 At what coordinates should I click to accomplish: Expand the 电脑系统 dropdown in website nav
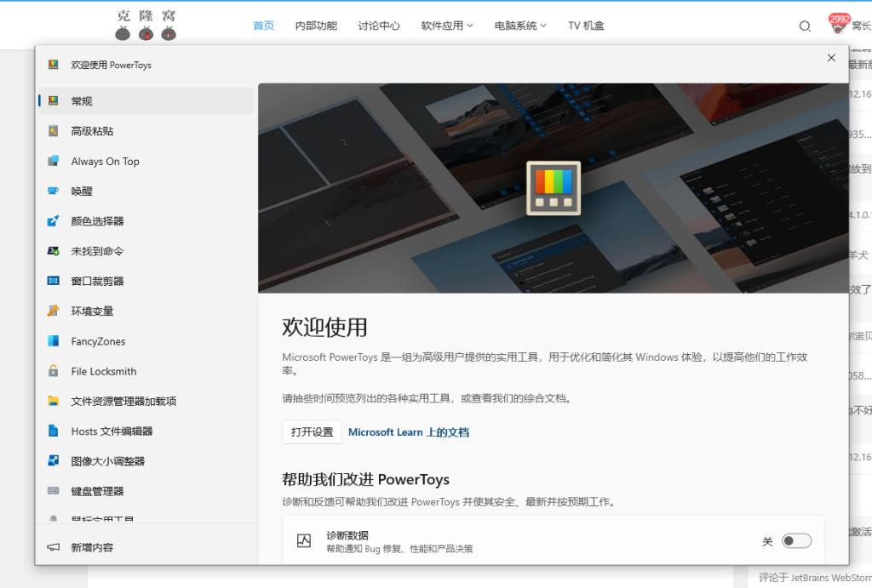click(520, 26)
